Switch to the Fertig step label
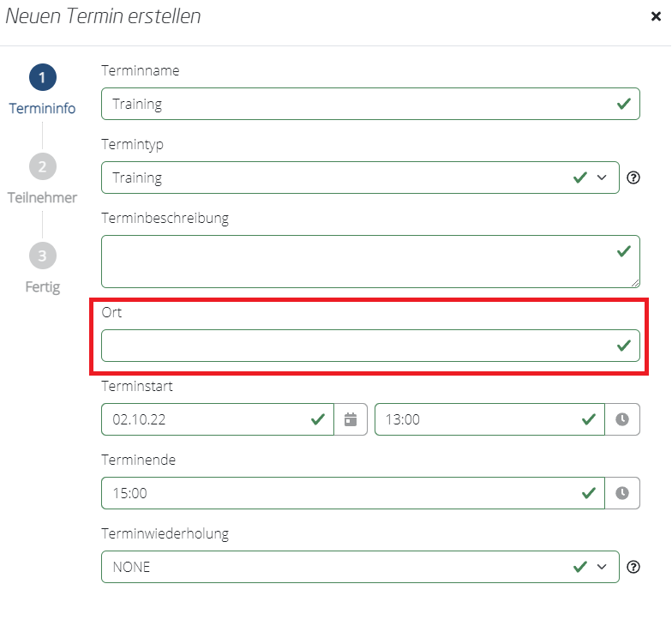672x626 pixels. click(x=43, y=286)
